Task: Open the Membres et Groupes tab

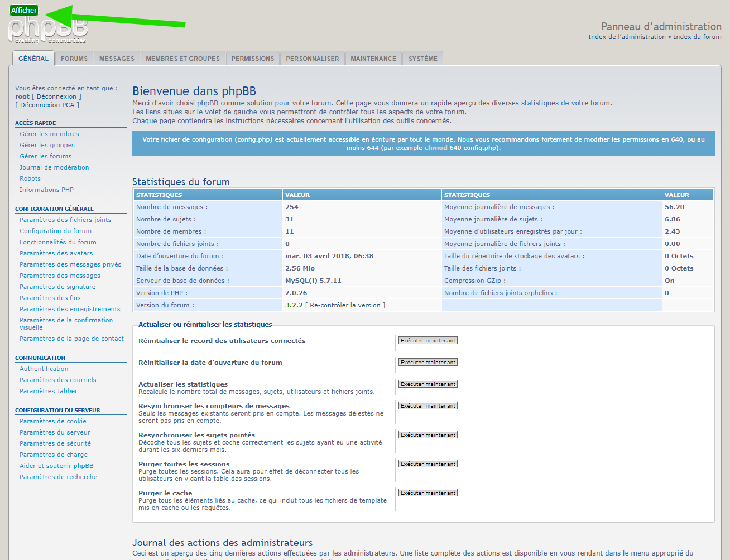Action: (182, 59)
